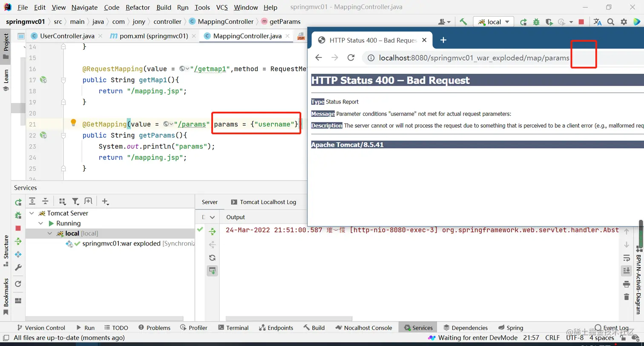Viewport: 644px width, 346px height.
Task: Click the browser address bar URL field
Action: click(x=474, y=58)
